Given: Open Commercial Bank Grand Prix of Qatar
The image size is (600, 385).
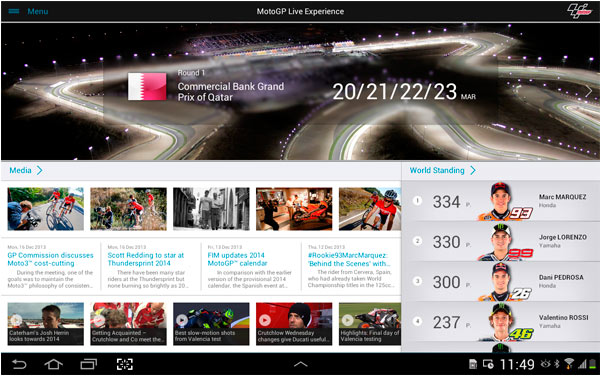Looking at the screenshot, I should (230, 92).
